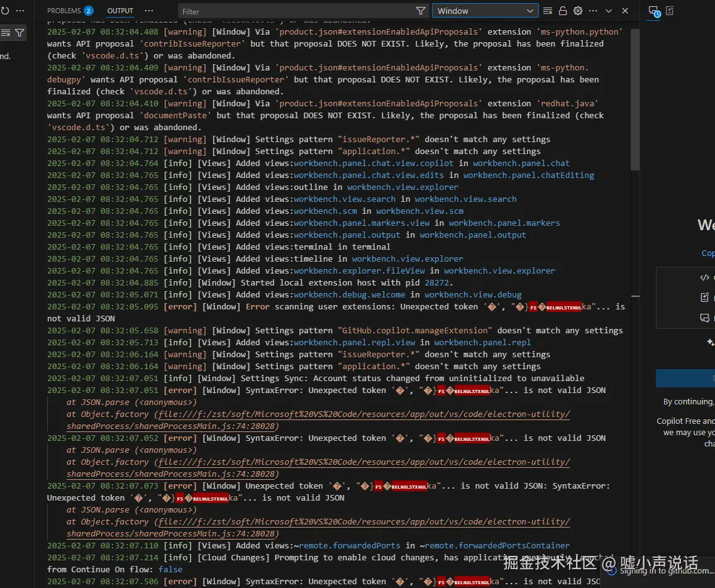This screenshot has width=715, height=588.
Task: Open output panel gear settings
Action: click(x=578, y=11)
